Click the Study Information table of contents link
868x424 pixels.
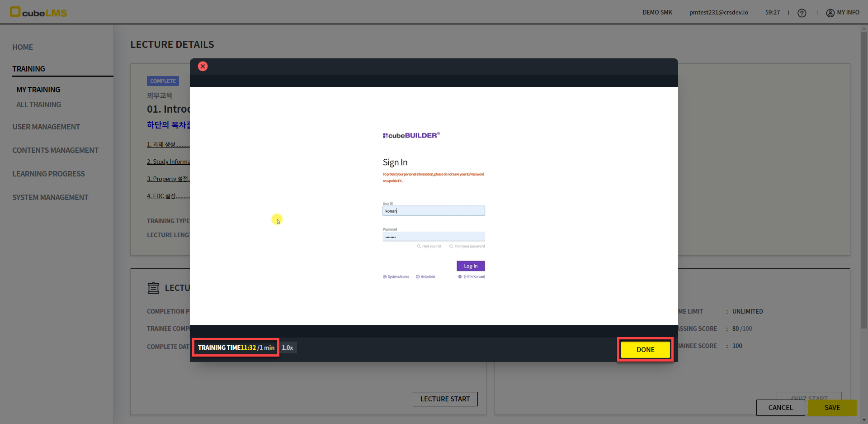tap(168, 162)
